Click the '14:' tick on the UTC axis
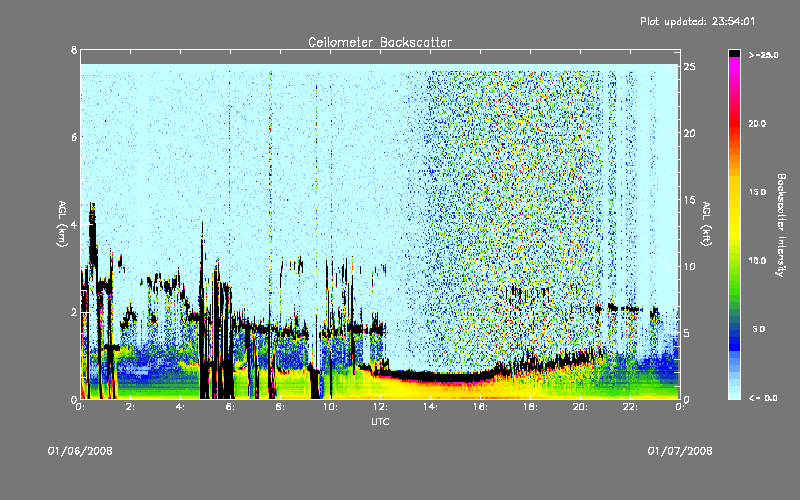 tap(430, 407)
